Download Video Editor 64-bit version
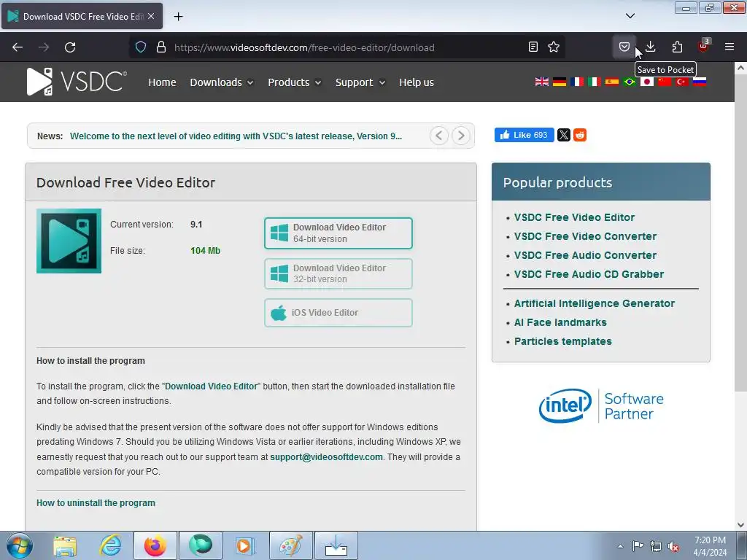Image resolution: width=747 pixels, height=560 pixels. click(338, 233)
